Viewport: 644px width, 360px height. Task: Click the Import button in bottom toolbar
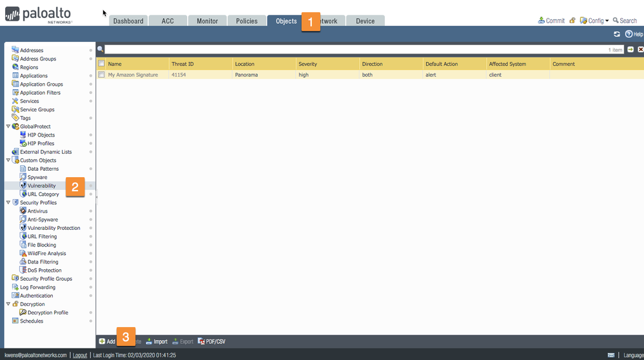(157, 341)
